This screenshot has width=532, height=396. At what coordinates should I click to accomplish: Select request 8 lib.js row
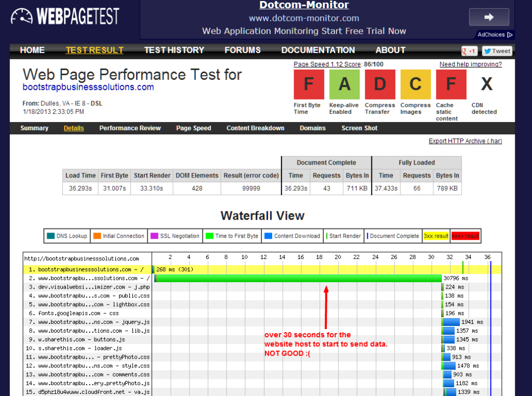pos(262,331)
